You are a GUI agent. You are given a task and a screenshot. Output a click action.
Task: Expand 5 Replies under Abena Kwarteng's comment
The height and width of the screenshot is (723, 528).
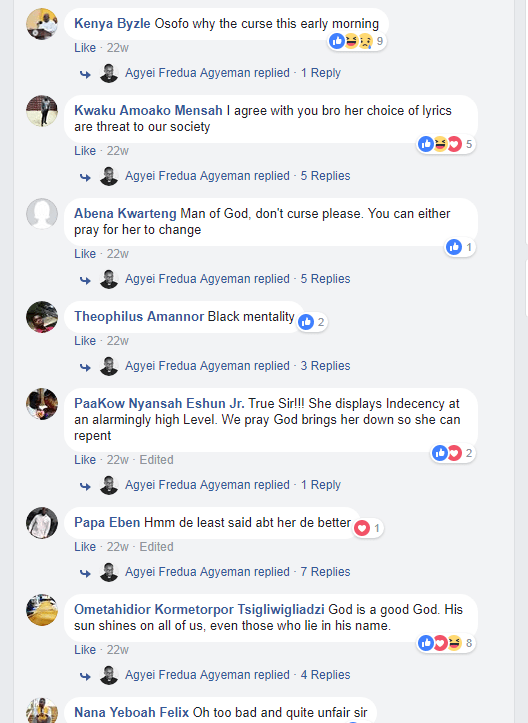[326, 279]
